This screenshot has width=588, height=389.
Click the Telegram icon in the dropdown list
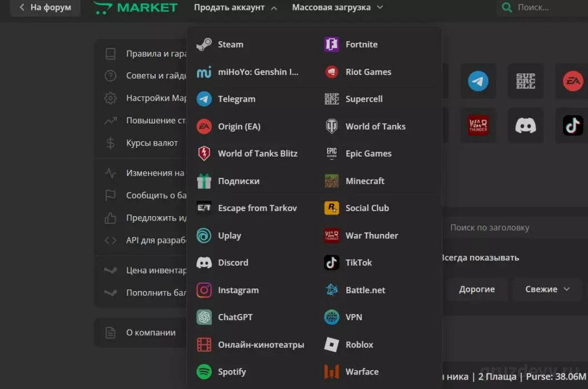[x=204, y=99]
